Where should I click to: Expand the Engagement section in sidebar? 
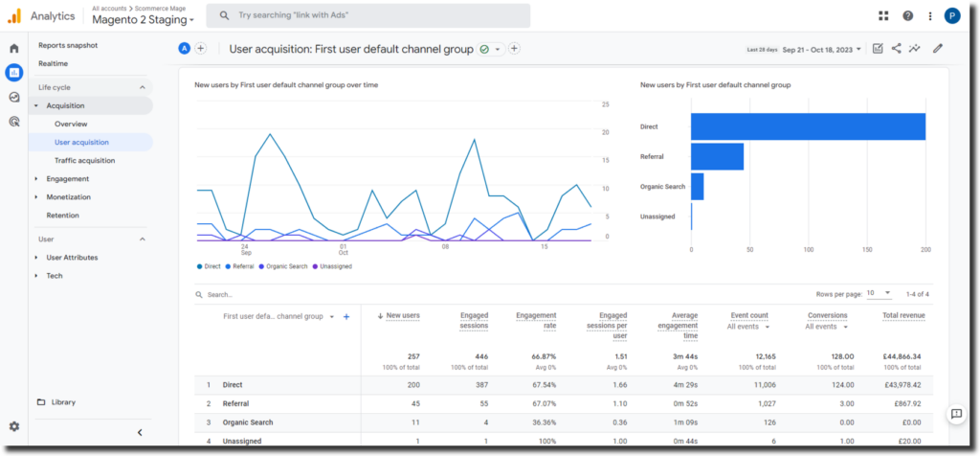[x=67, y=178]
